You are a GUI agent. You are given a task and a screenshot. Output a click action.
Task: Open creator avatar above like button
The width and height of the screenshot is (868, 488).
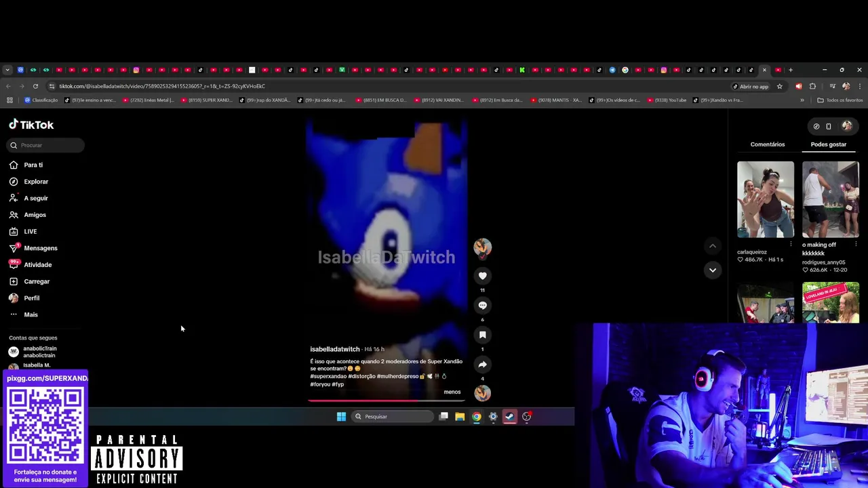[482, 247]
